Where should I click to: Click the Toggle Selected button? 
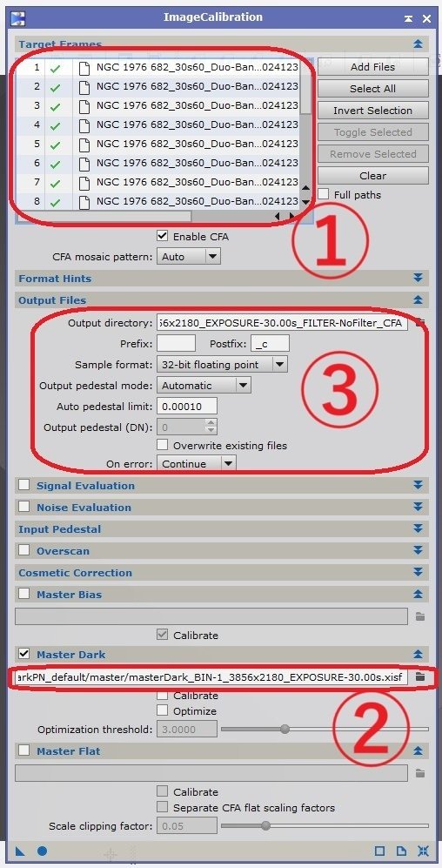click(x=373, y=131)
